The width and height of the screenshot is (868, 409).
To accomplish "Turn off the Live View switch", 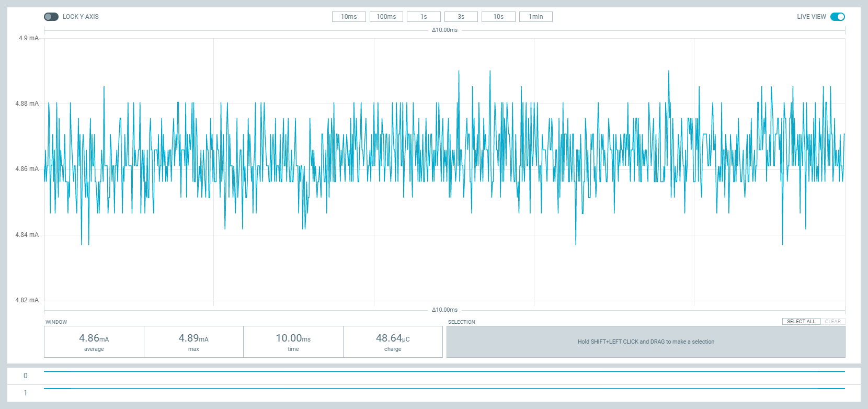I will tap(838, 17).
